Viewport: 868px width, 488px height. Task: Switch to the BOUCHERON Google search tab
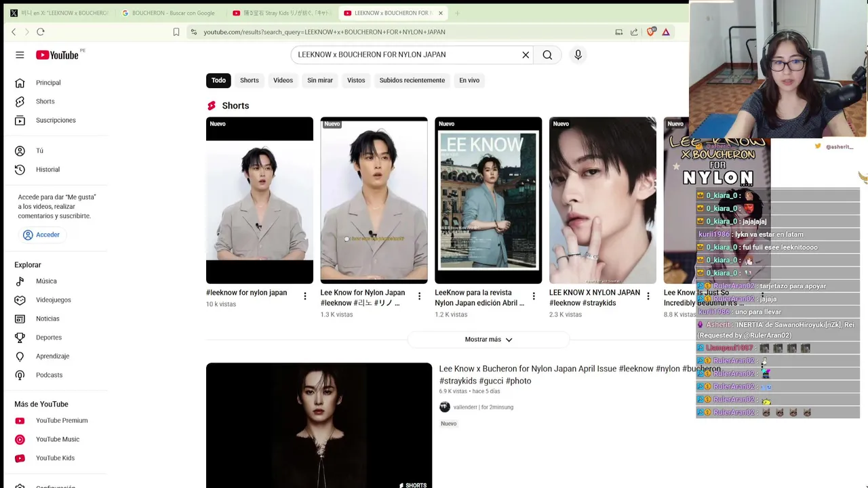pos(170,13)
